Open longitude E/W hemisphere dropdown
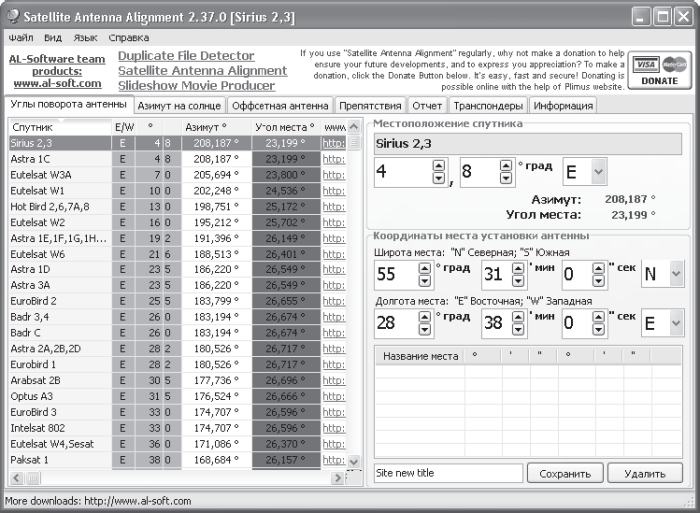 point(676,322)
